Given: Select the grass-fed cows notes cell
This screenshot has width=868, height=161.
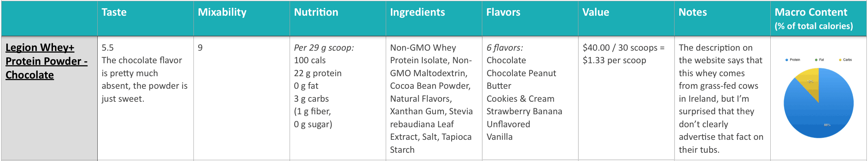Looking at the screenshot, I should pyautogui.click(x=722, y=98).
